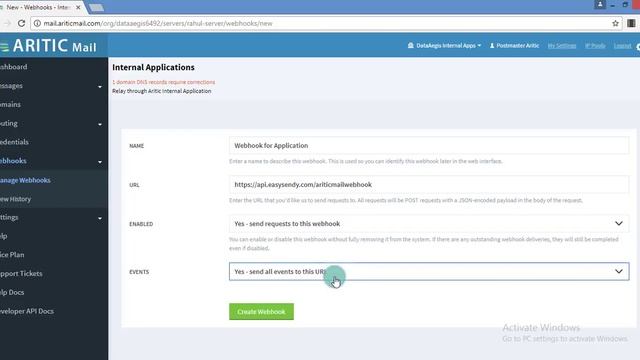Screen dimensions: 640x360
Task: Open the IP Pools link
Action: pyautogui.click(x=595, y=45)
